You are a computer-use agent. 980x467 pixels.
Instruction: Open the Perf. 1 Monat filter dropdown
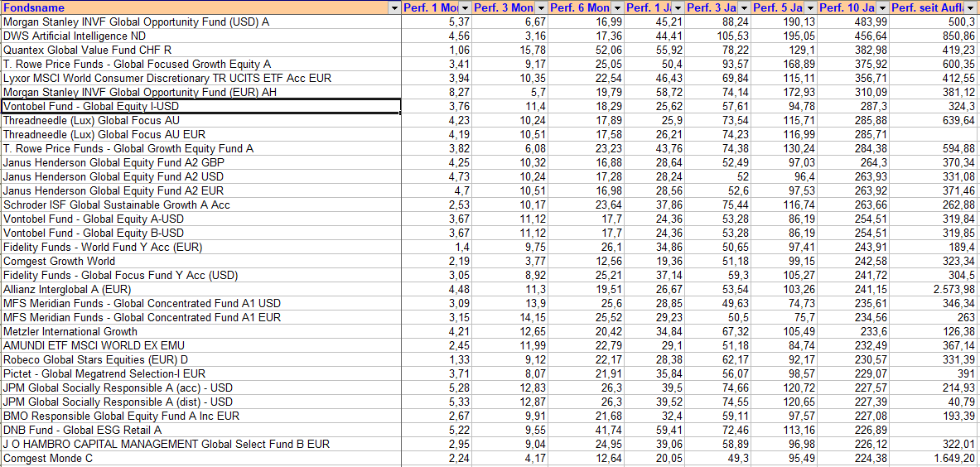coord(465,8)
